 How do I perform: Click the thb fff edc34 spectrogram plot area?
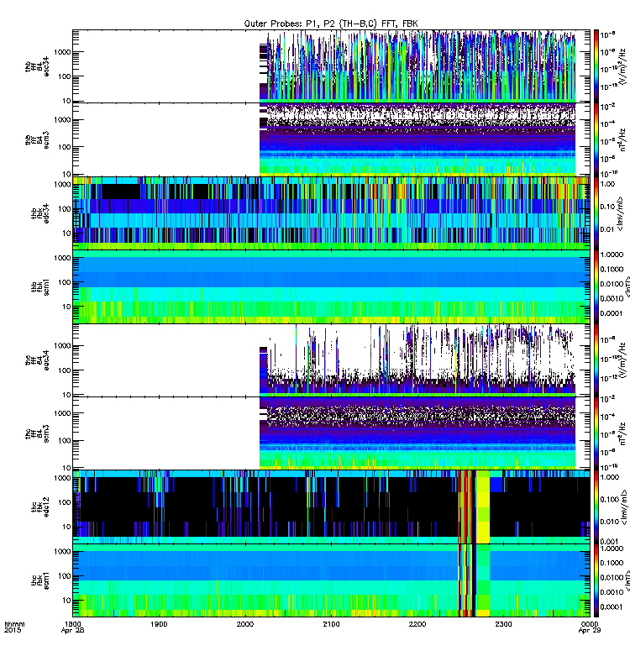tap(331, 66)
